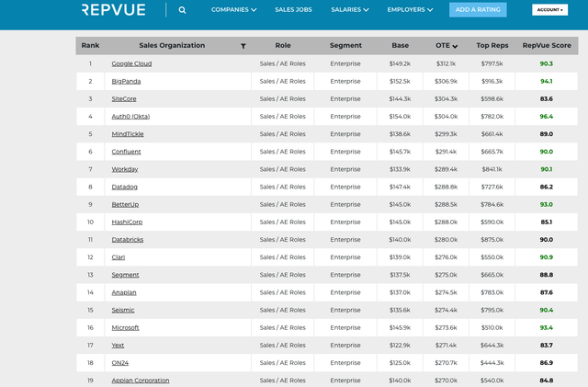Click the Sales Organization filter funnel icon
Screen dimensions: 588x387
(x=243, y=46)
